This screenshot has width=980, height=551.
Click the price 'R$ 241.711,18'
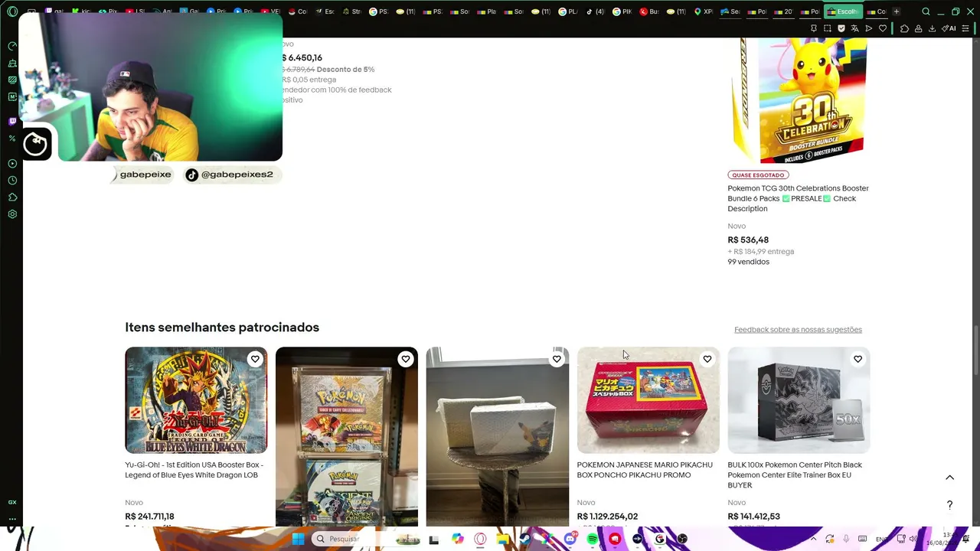(149, 517)
